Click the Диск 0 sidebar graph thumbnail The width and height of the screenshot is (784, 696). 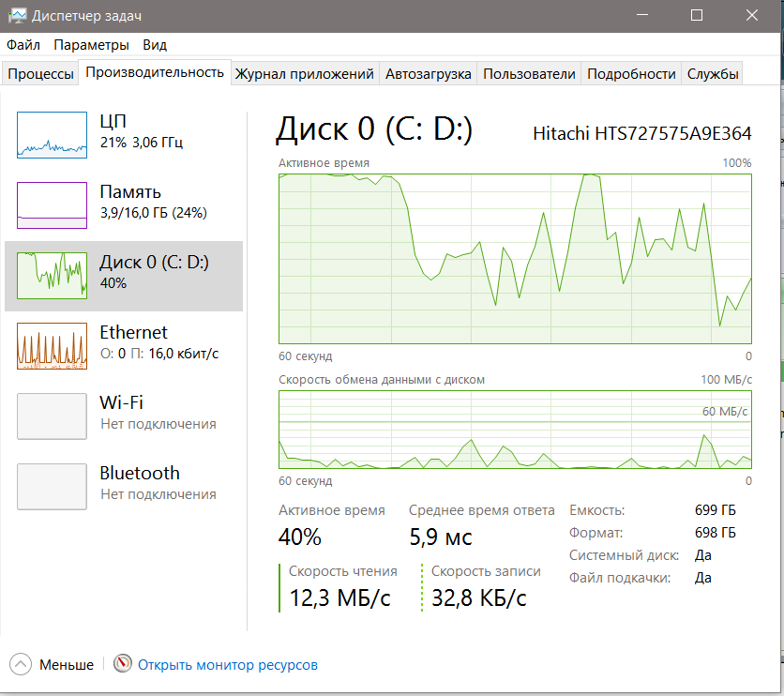point(52,275)
